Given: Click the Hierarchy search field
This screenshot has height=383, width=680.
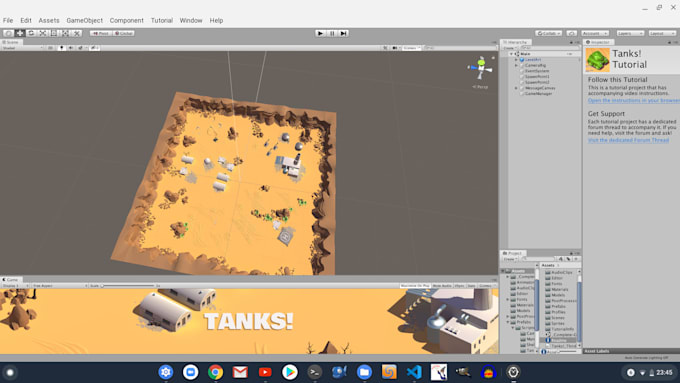Looking at the screenshot, I should pyautogui.click(x=549, y=48).
